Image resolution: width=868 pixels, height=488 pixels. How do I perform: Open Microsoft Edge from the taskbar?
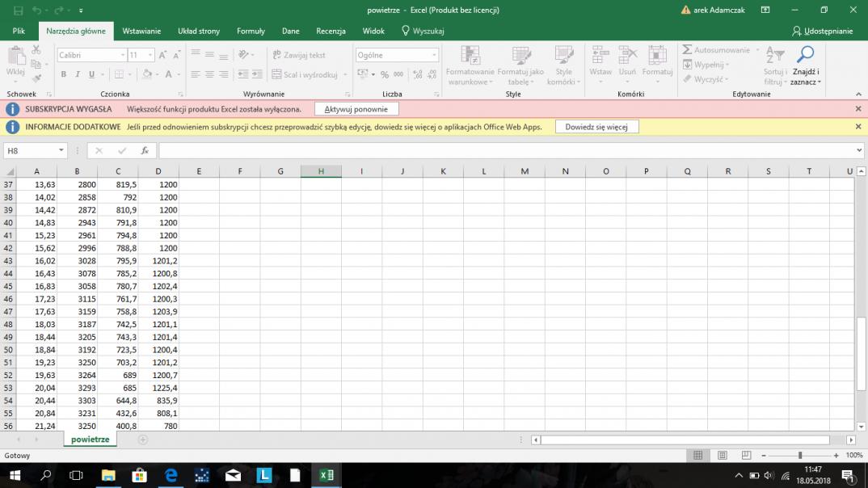click(171, 475)
